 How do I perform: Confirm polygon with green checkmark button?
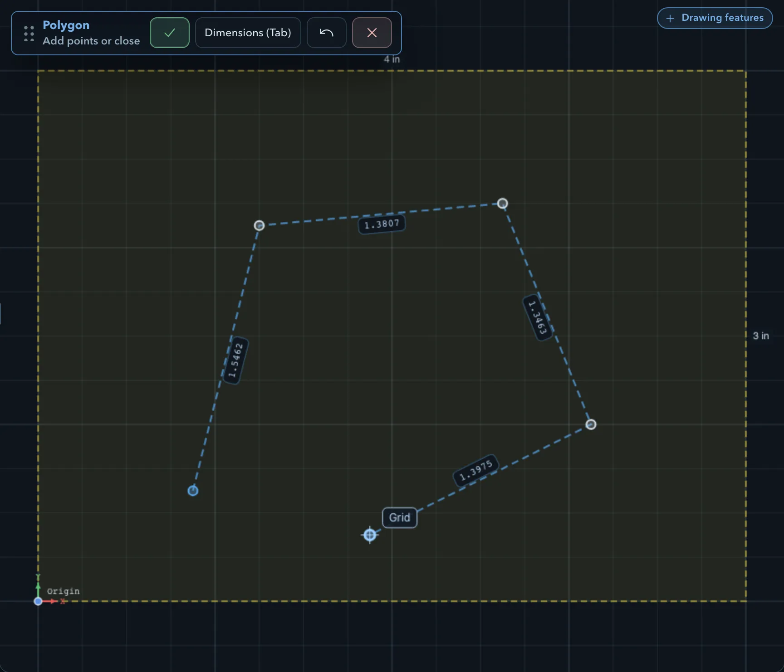pyautogui.click(x=170, y=33)
